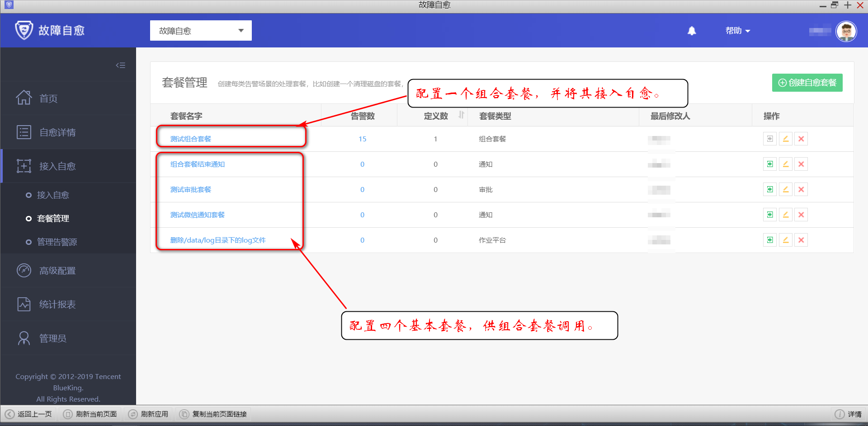Click the 组合套餐 type cell

pyautogui.click(x=492, y=139)
